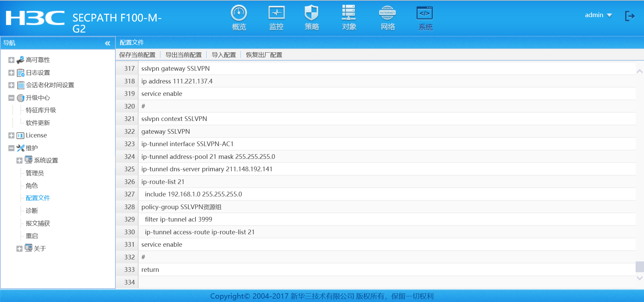This screenshot has height=302, width=644.
Task: Click the config scrollbar down arrow
Action: [x=640, y=278]
